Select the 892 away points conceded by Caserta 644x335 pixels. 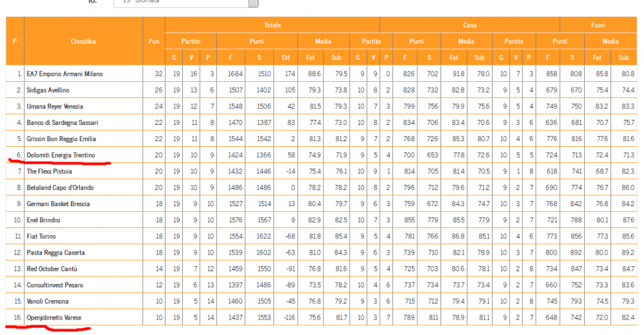pos(576,253)
